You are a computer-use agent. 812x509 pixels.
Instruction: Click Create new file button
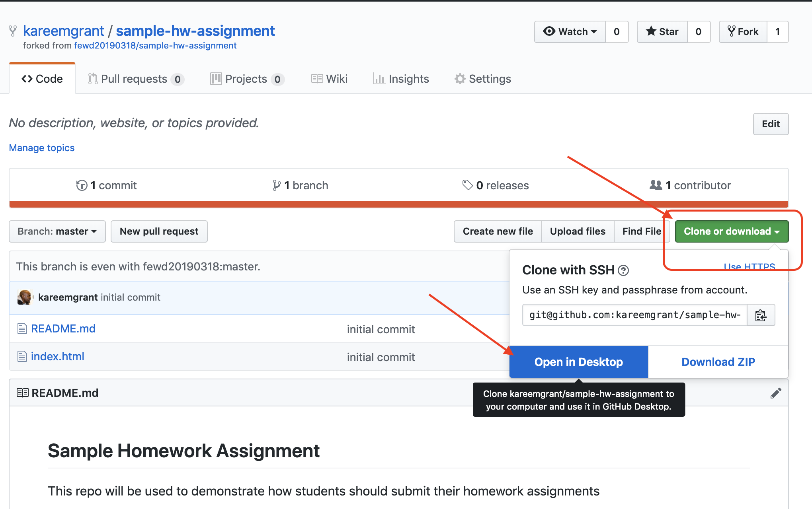[x=498, y=231]
